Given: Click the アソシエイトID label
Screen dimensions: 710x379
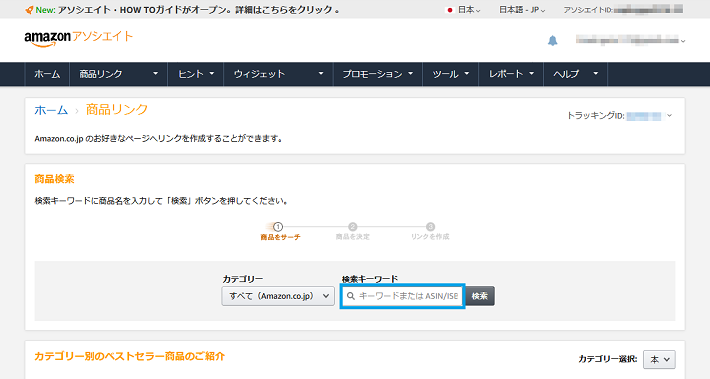Looking at the screenshot, I should pyautogui.click(x=588, y=10).
